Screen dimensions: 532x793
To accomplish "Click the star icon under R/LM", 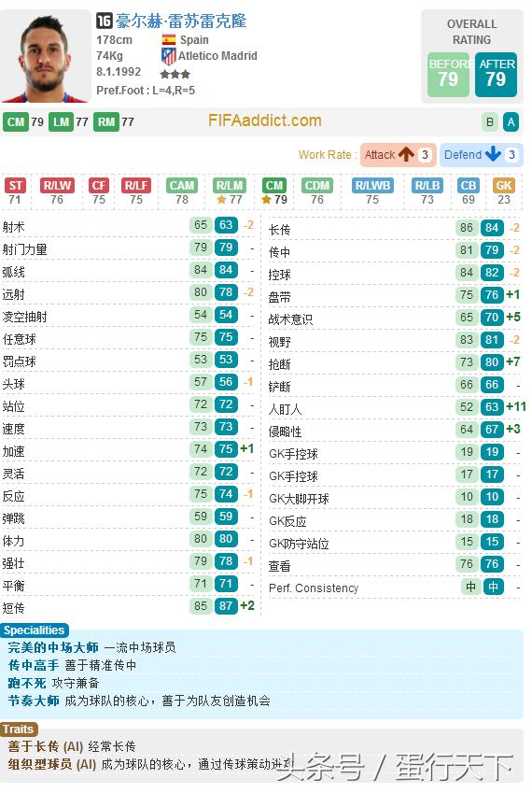I will tap(221, 200).
